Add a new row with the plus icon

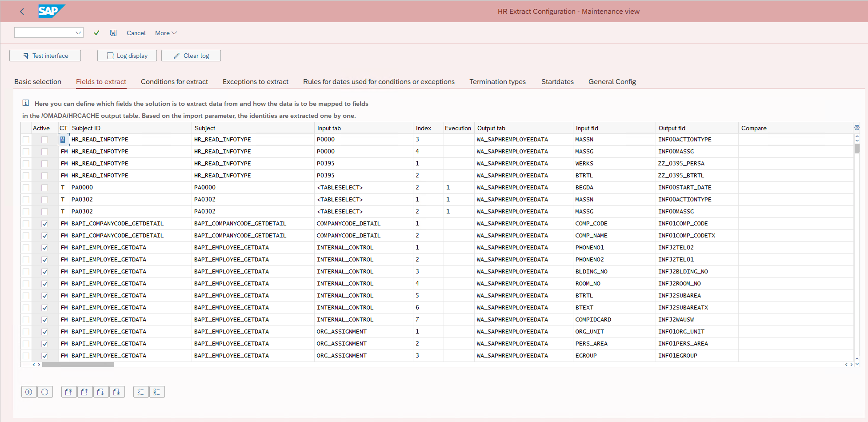click(x=29, y=392)
